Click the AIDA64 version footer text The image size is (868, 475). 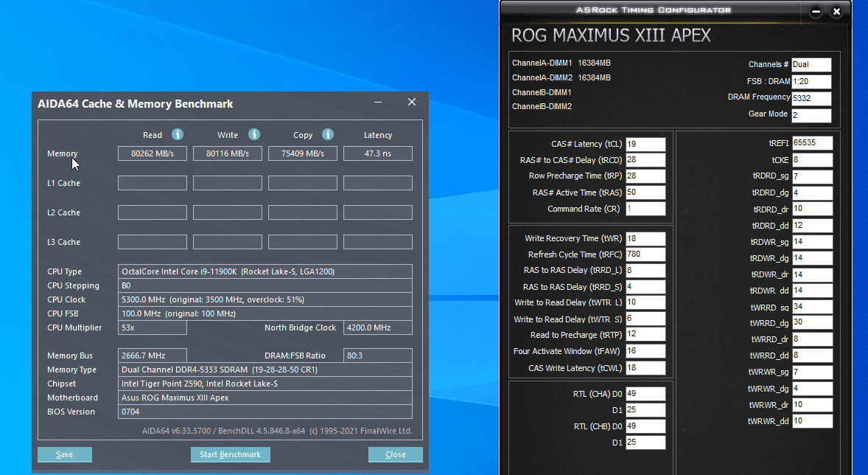point(277,431)
